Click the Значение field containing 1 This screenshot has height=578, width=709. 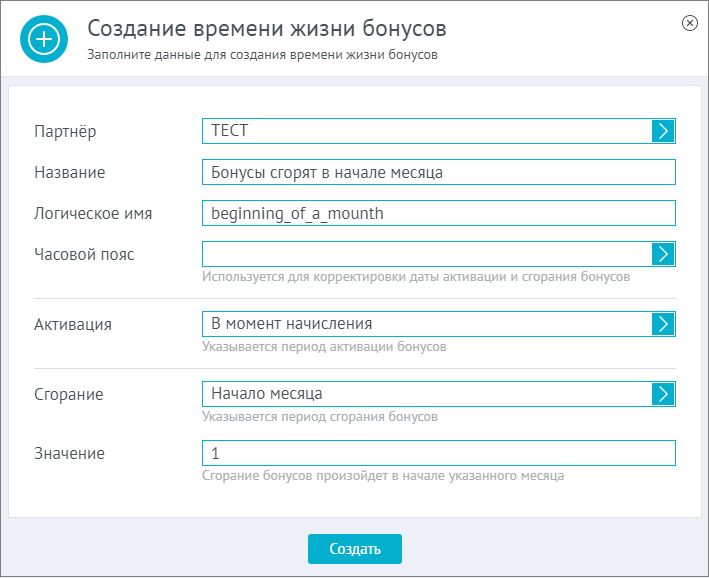pyautogui.click(x=439, y=453)
